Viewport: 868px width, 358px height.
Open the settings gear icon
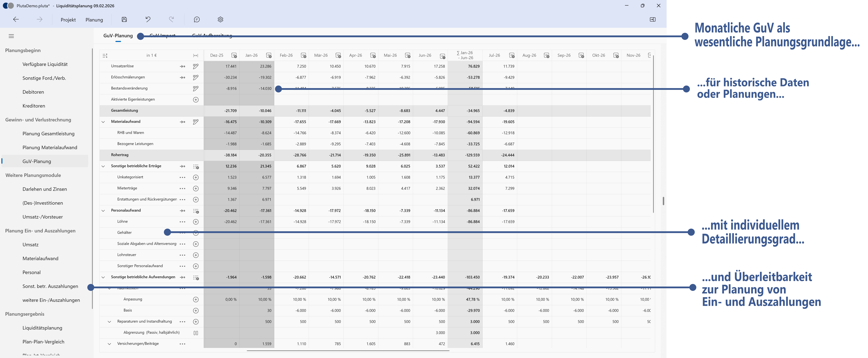(220, 19)
